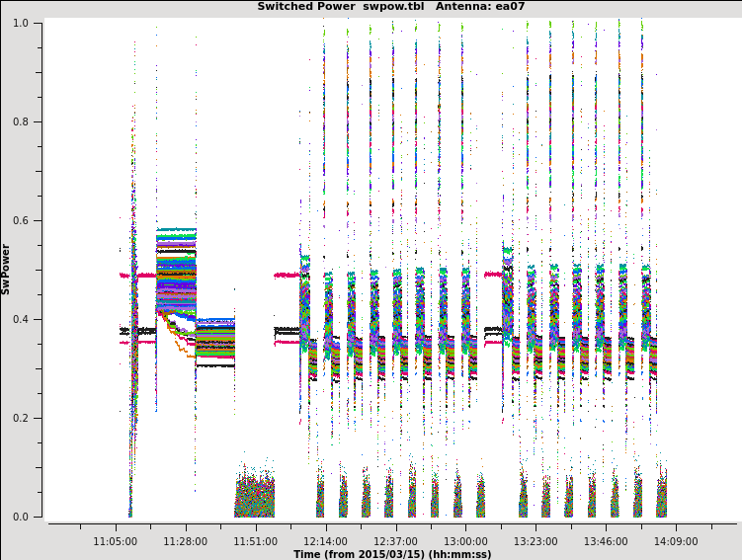Click the 14:09:00 time axis label
This screenshot has height=560, width=742.
(676, 541)
